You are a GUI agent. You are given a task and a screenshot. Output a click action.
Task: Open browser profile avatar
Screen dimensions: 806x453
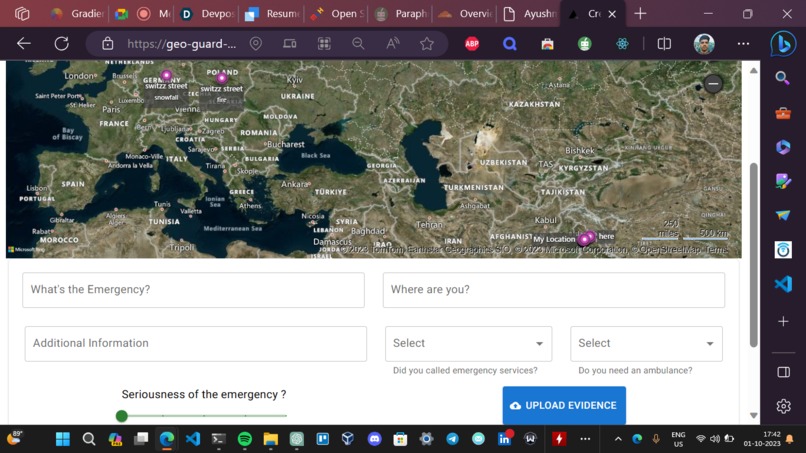pos(704,44)
